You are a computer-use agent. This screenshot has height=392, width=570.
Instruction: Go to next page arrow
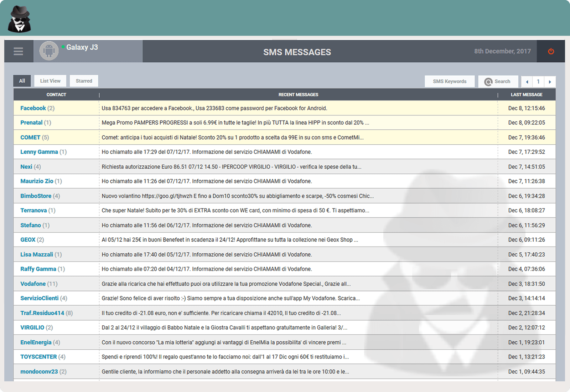pyautogui.click(x=550, y=82)
